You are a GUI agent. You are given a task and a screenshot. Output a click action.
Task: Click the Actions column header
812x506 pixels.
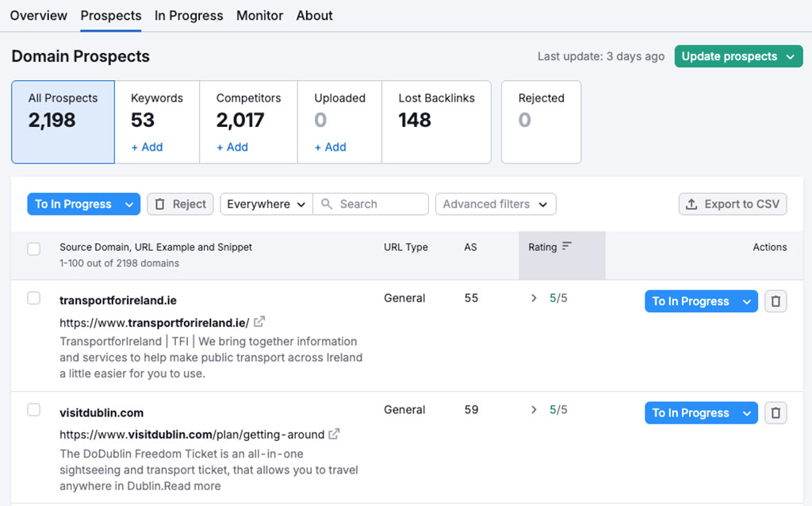(769, 247)
